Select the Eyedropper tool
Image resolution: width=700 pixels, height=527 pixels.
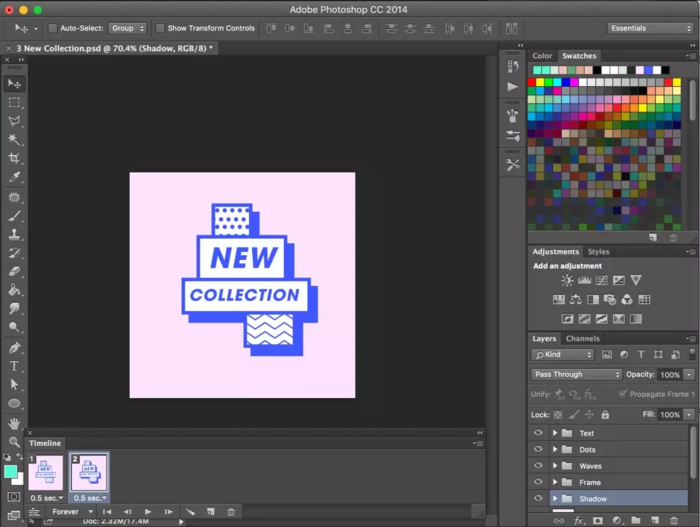(14, 177)
